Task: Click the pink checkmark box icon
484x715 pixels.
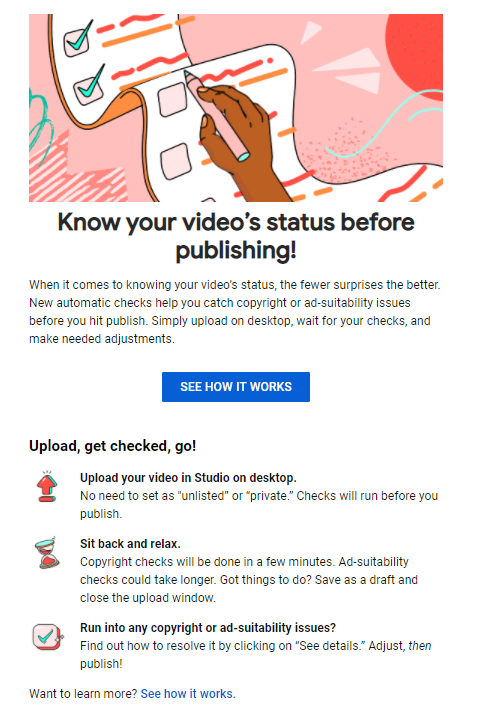Action: (48, 637)
